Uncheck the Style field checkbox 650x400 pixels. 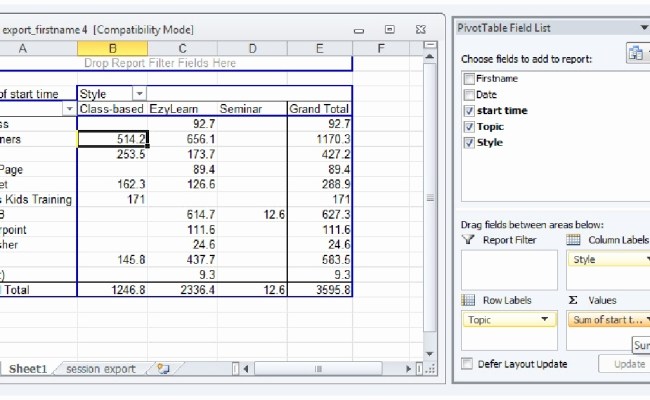[x=469, y=143]
